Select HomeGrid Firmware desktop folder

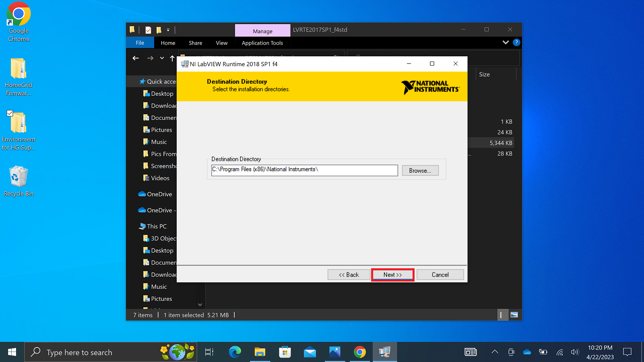point(19,77)
